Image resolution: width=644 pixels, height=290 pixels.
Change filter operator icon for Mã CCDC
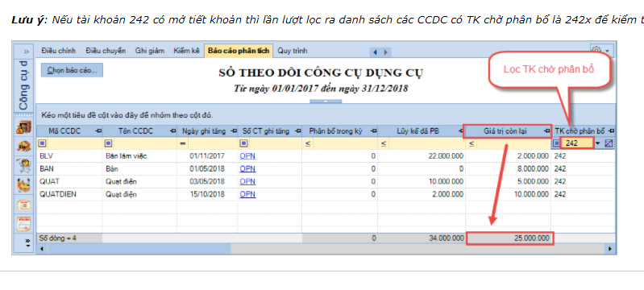[x=43, y=143]
